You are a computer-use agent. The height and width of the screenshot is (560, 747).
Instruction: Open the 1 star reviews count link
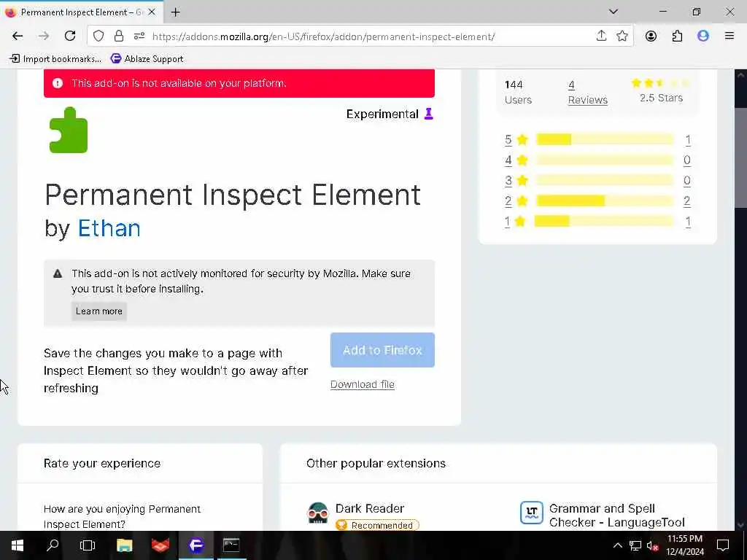point(688,222)
